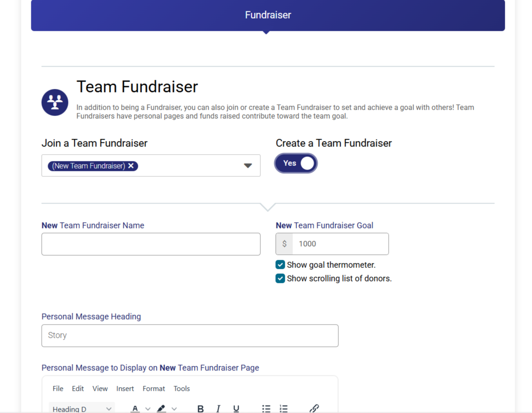The width and height of the screenshot is (532, 413).
Task: Click the Team Fundraiser people icon
Action: point(54,102)
